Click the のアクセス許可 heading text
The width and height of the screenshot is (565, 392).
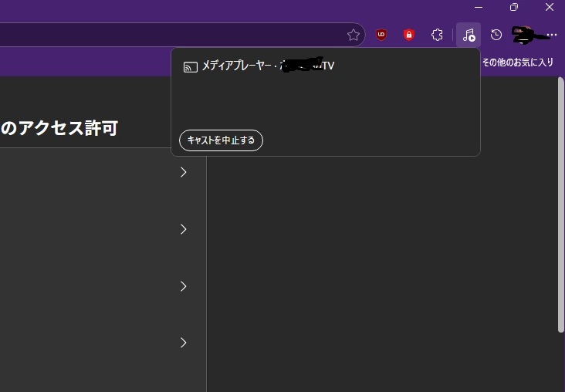point(59,128)
